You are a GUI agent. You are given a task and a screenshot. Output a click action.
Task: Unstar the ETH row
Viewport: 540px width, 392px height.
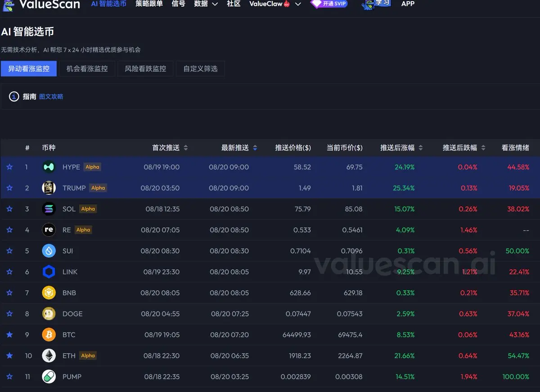point(9,356)
